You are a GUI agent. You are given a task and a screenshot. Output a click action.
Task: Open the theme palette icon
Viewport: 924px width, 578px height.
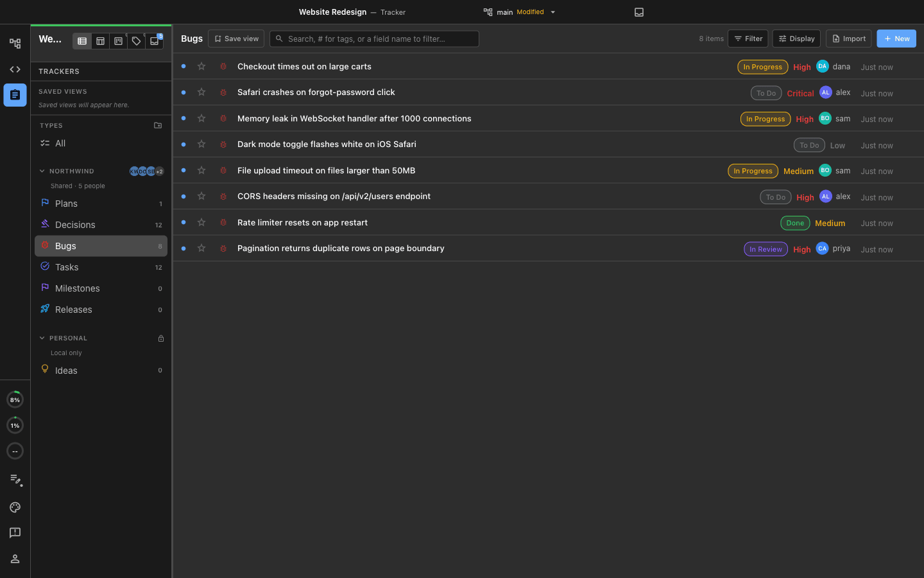15,507
